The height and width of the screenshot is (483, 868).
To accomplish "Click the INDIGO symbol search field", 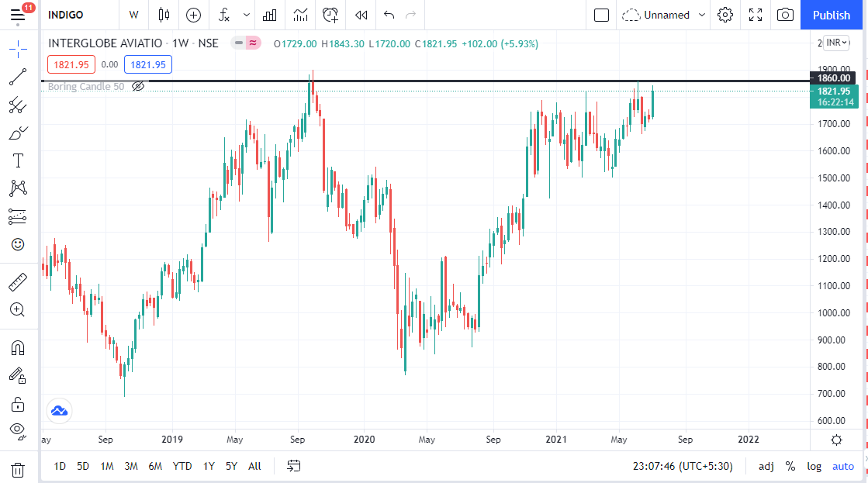I will (78, 15).
